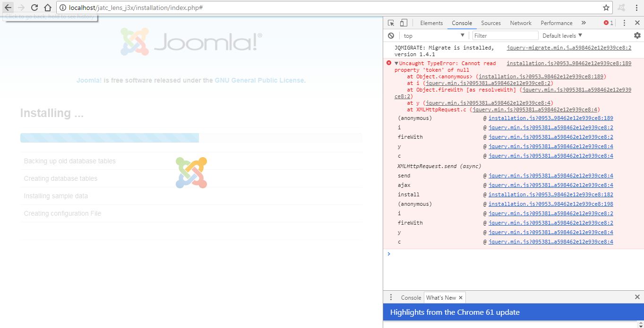The height and width of the screenshot is (328, 644).
Task: Follow the GNU General Public License link
Action: [x=259, y=80]
